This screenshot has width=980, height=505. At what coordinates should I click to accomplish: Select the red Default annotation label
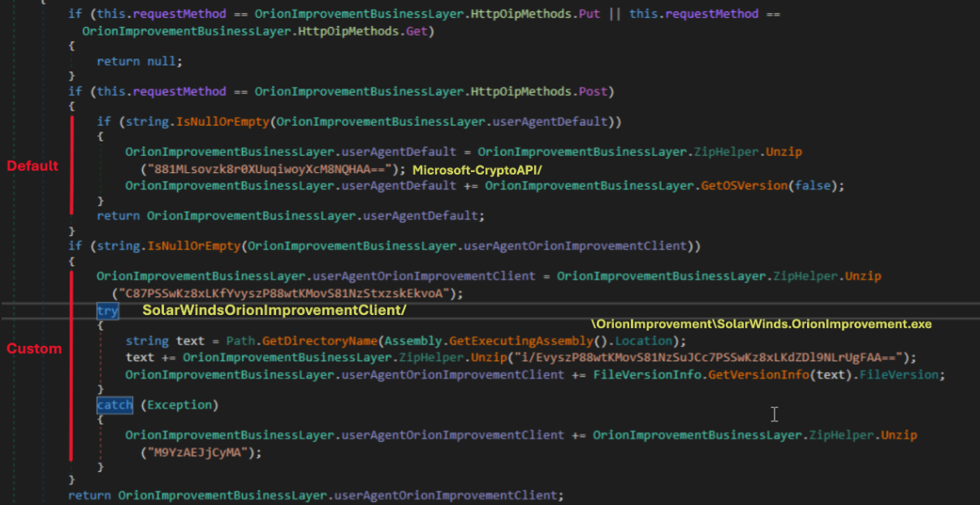(x=32, y=166)
